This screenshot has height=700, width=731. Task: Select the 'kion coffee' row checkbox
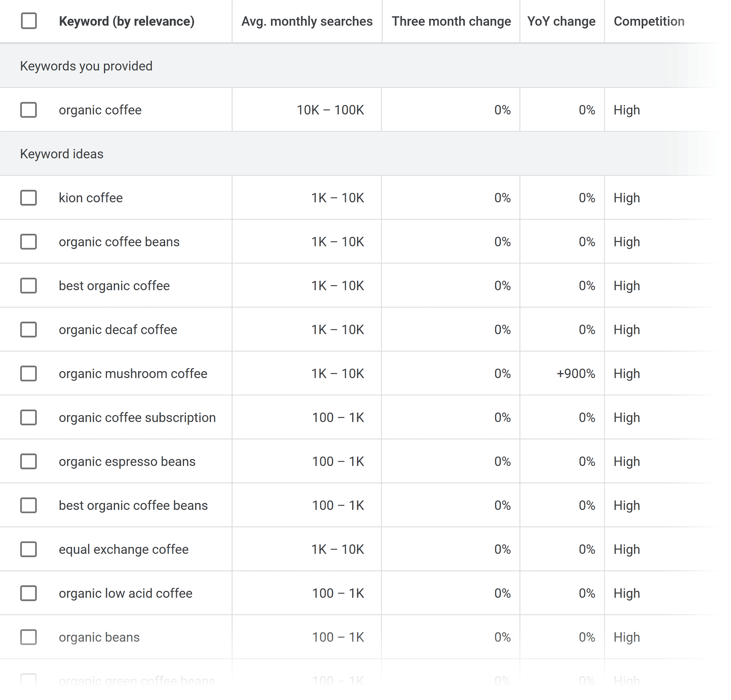pos(28,198)
